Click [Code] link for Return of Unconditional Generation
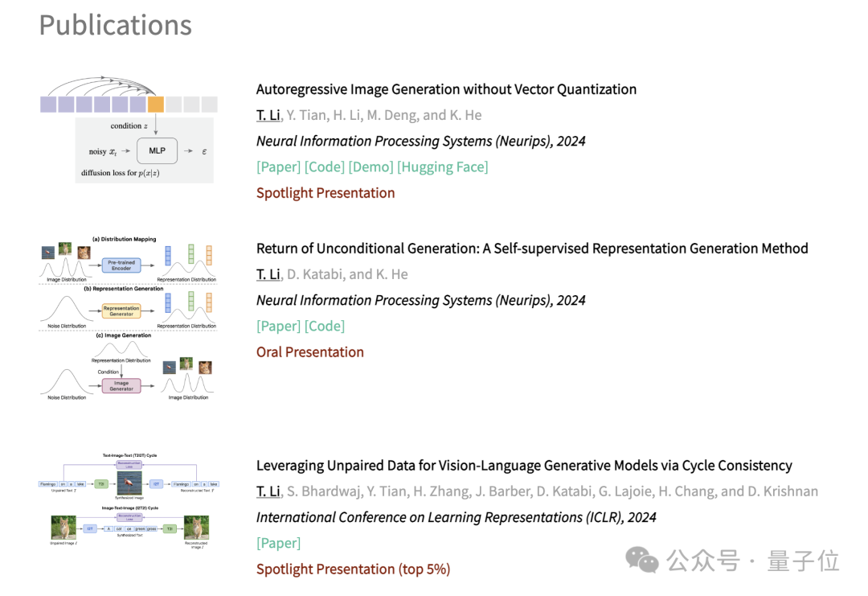This screenshot has height=596, width=868. pos(324,327)
